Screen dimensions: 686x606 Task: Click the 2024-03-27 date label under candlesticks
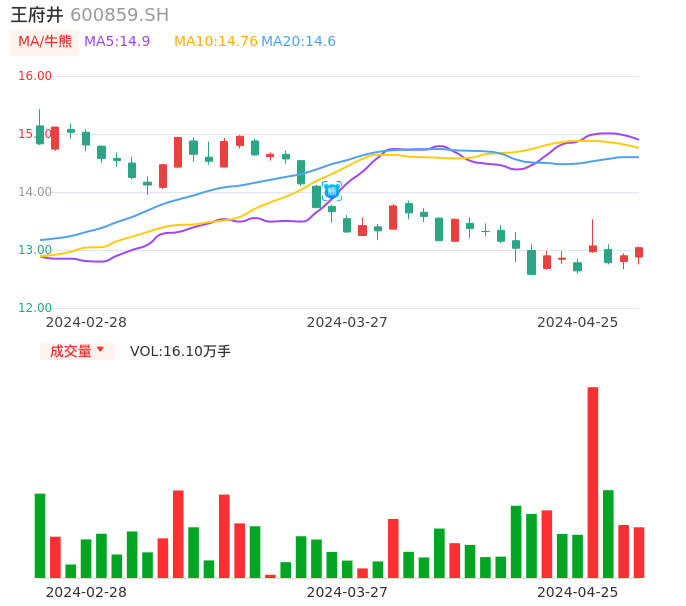click(x=347, y=322)
